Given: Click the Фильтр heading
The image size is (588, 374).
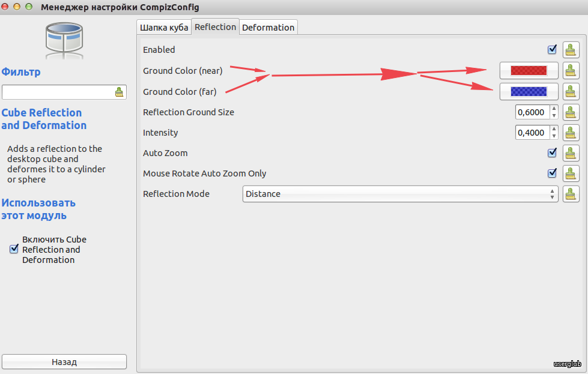Looking at the screenshot, I should tap(21, 71).
